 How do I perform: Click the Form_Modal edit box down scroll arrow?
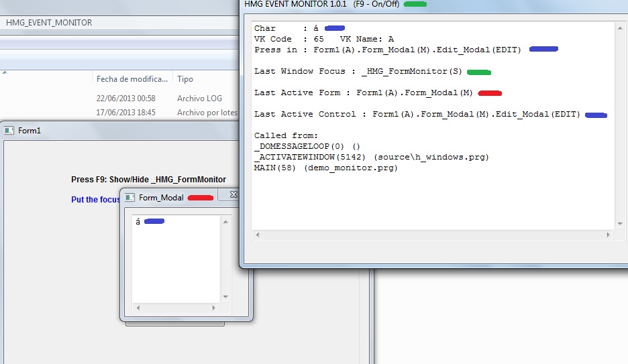pyautogui.click(x=225, y=296)
